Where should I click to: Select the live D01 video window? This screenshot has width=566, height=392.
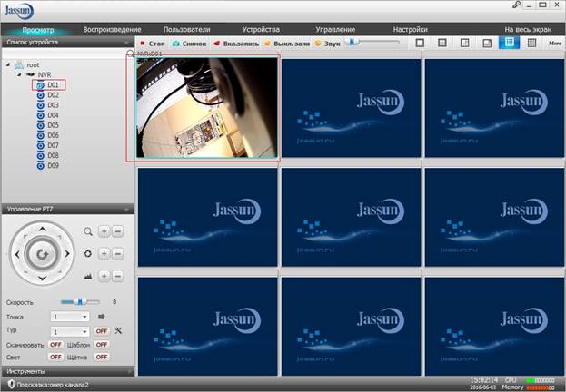(207, 107)
